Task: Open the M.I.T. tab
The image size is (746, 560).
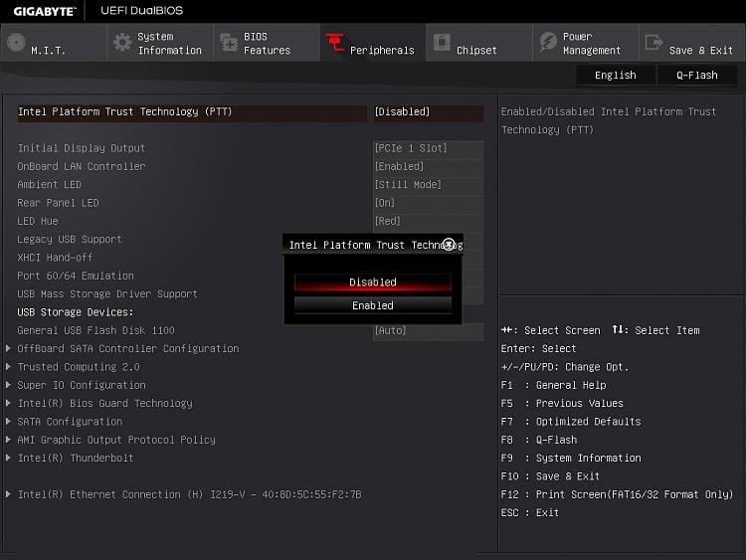Action: click(54, 43)
